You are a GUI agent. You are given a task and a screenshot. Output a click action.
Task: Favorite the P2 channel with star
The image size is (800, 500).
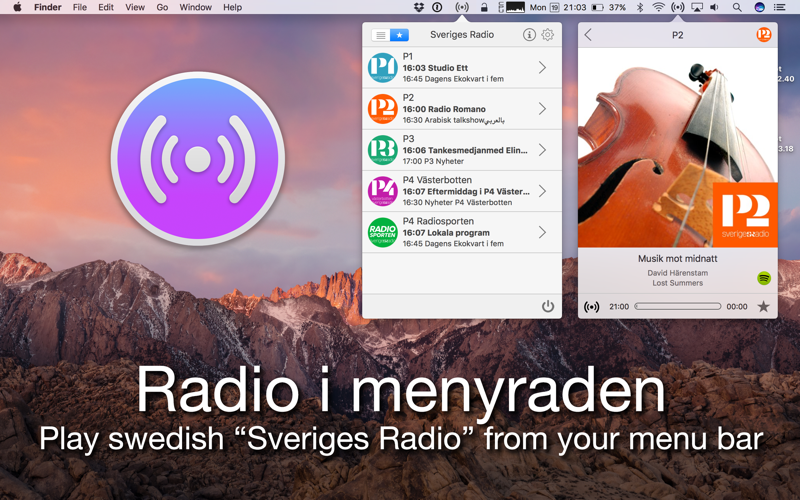[763, 306]
